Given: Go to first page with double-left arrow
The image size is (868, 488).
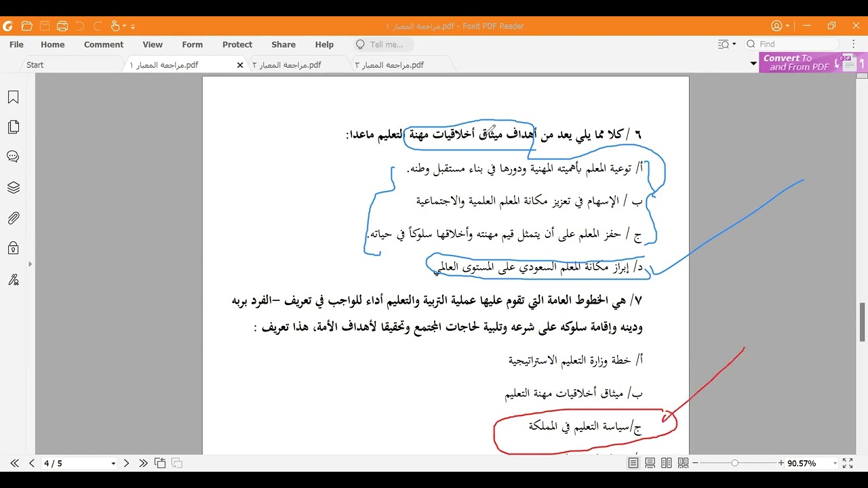Looking at the screenshot, I should [x=14, y=464].
